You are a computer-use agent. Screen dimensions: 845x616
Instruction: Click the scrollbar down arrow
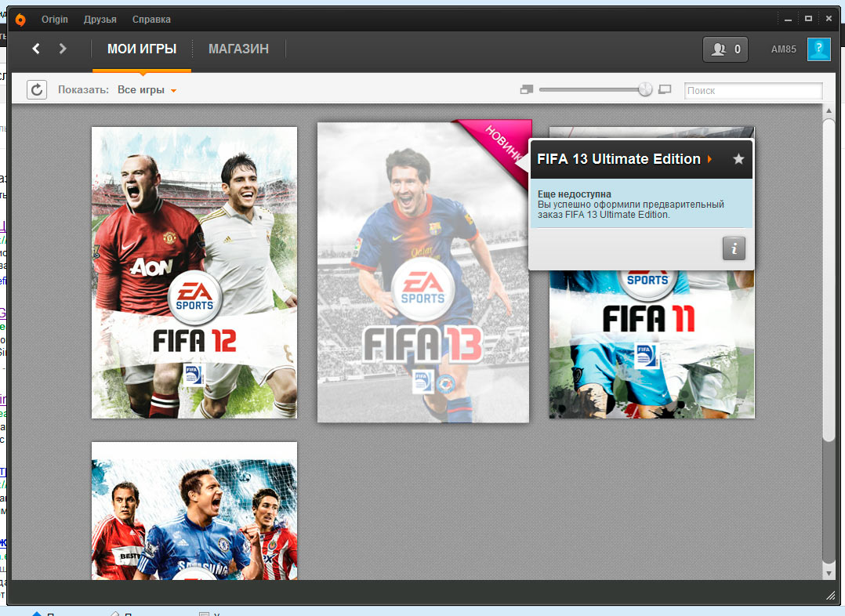829,573
